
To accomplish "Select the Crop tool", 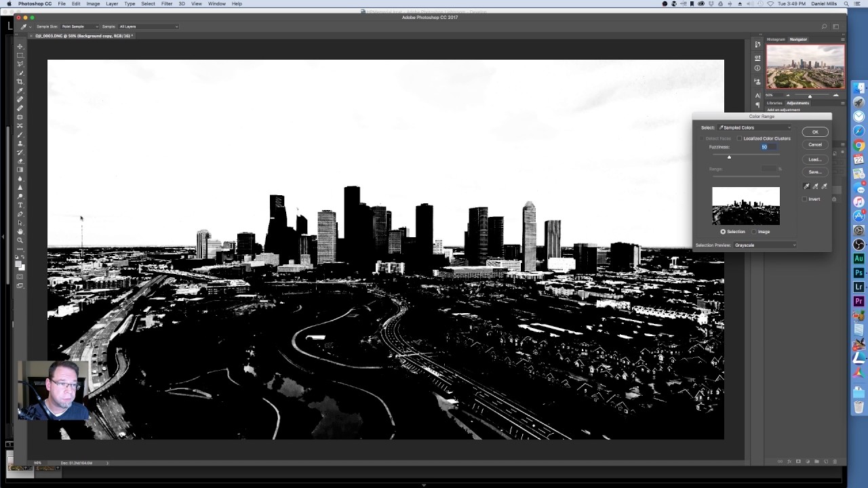I will [x=20, y=82].
